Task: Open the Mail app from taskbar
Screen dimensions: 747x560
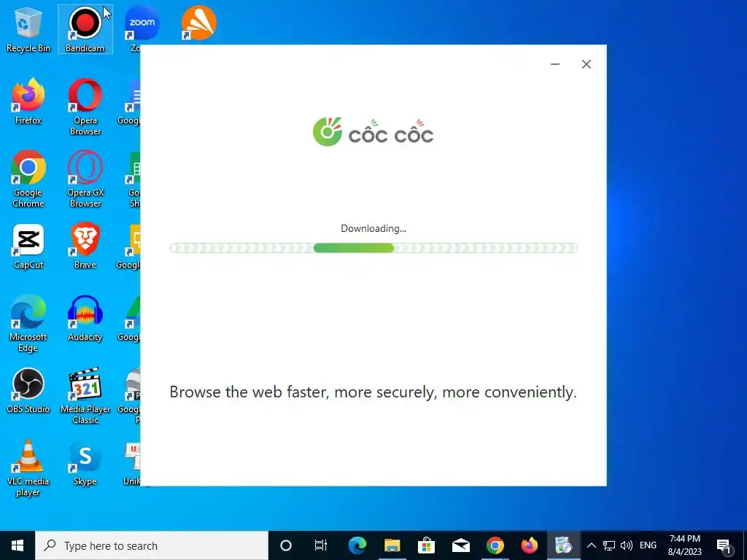Action: (x=461, y=545)
